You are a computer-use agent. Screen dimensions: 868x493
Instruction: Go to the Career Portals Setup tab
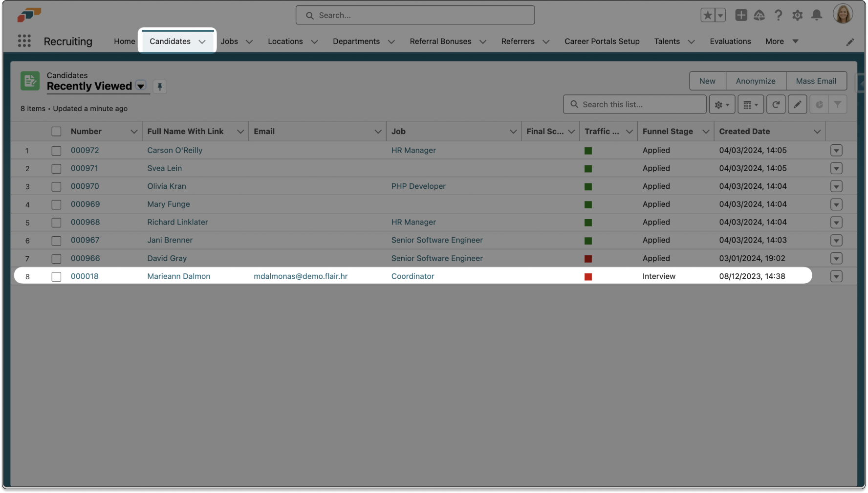(x=602, y=41)
